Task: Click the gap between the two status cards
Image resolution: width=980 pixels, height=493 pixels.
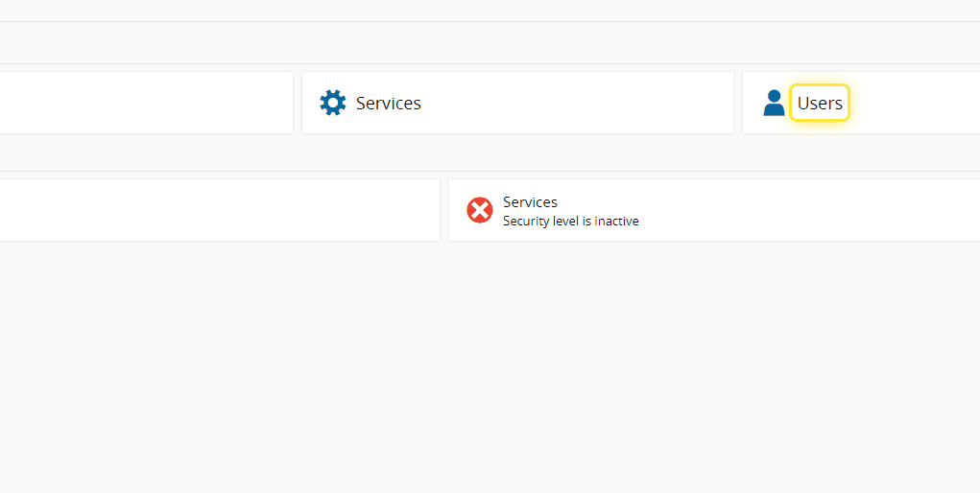Action: 444,210
